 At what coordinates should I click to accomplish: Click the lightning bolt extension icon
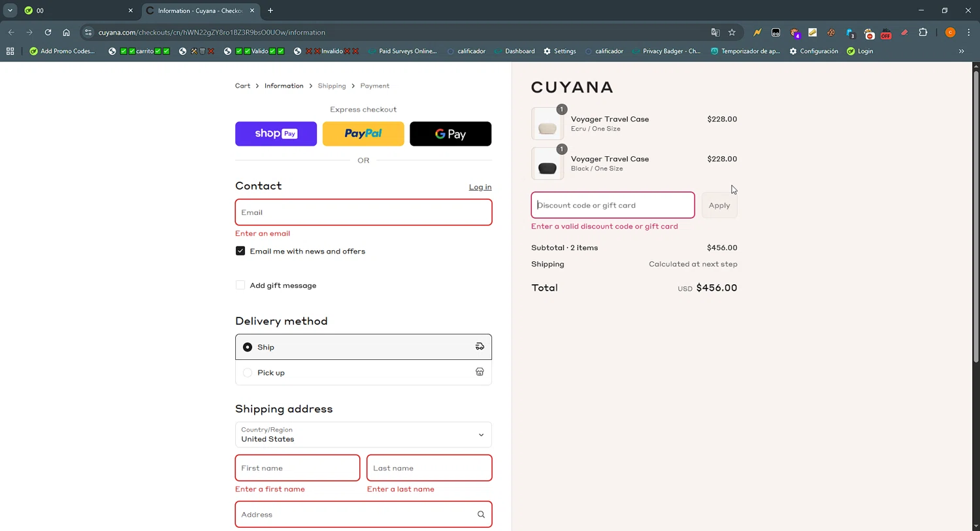pyautogui.click(x=757, y=32)
